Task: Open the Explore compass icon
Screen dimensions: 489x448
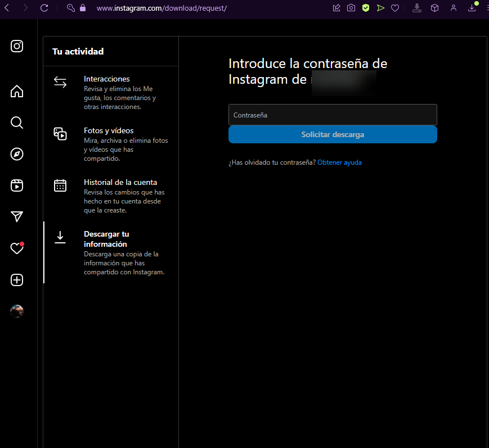Action: point(17,154)
